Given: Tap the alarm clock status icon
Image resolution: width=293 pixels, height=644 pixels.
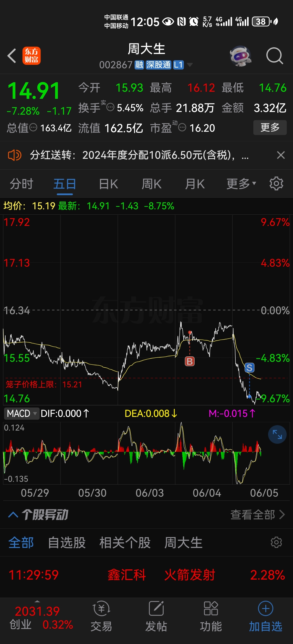Looking at the screenshot, I should (x=194, y=21).
